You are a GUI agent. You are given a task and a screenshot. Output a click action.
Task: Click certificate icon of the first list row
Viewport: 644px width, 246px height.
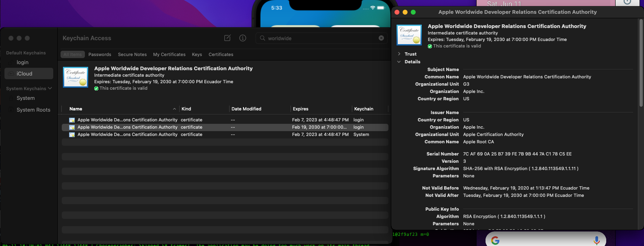coord(72,120)
